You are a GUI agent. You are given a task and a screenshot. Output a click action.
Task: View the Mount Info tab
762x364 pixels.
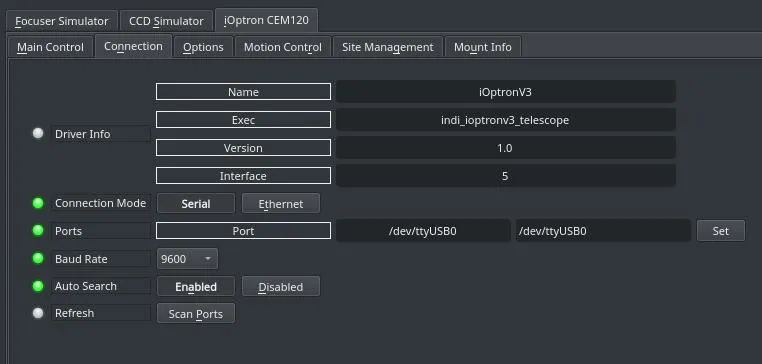coord(483,47)
